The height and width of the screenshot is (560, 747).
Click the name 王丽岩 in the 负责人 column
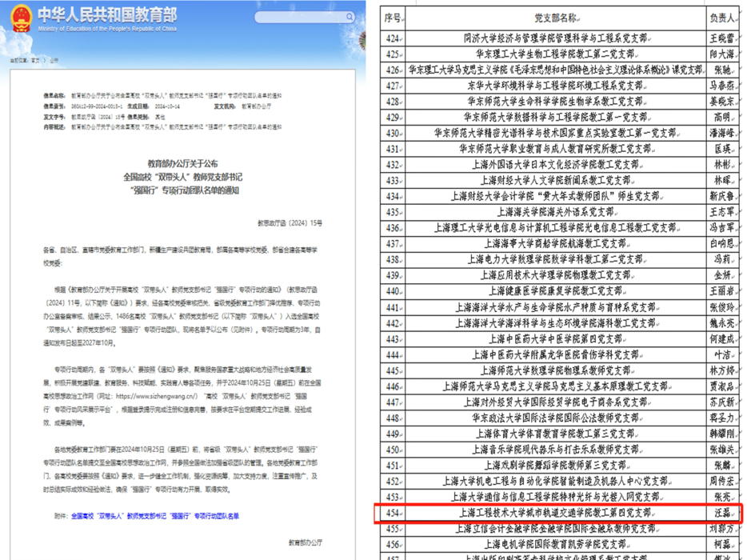[721, 291]
